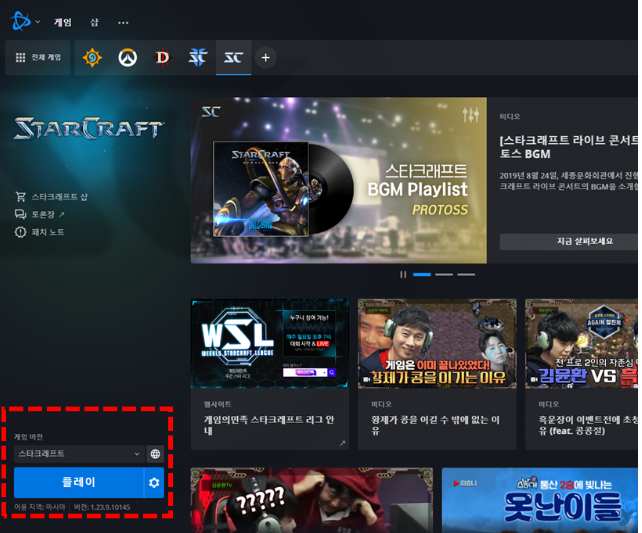This screenshot has width=642, height=533.
Task: Open the 김윤환 VS video thumbnail
Action: [x=581, y=343]
